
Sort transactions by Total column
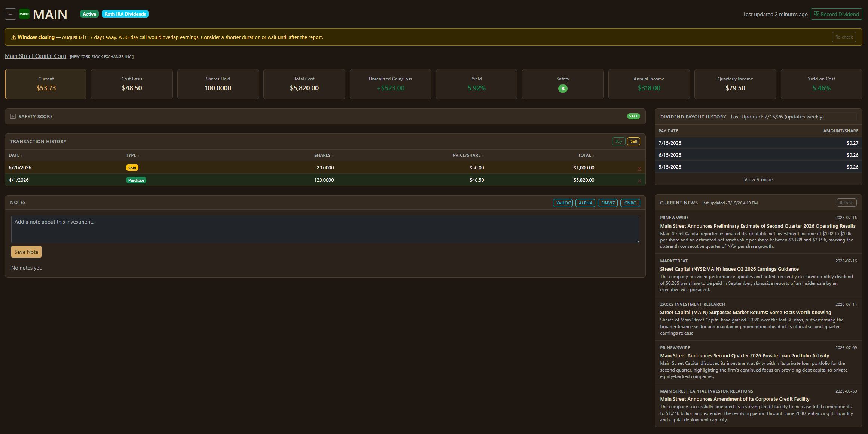pyautogui.click(x=586, y=155)
